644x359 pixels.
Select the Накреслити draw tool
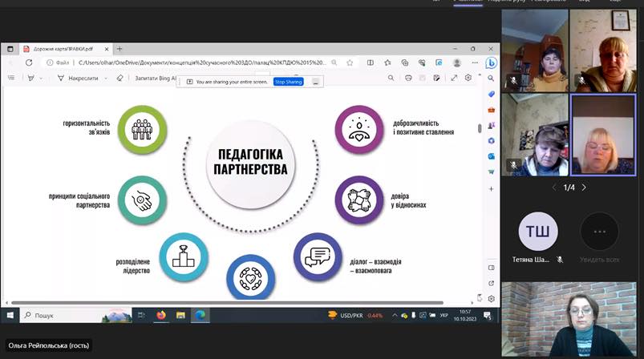coord(78,78)
